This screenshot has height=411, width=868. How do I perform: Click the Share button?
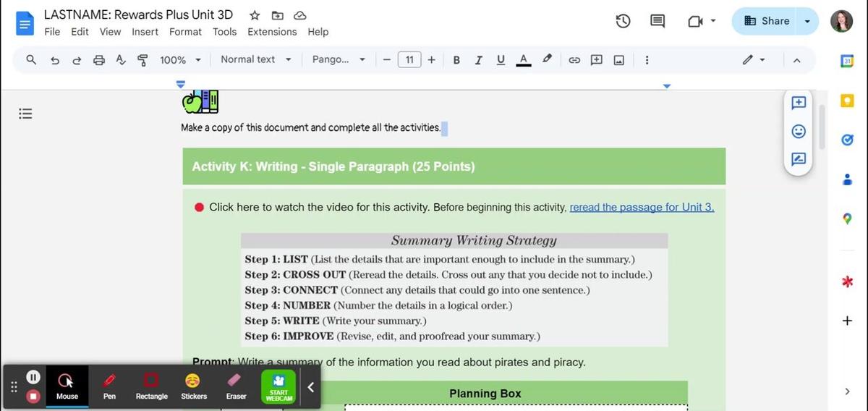click(x=765, y=21)
